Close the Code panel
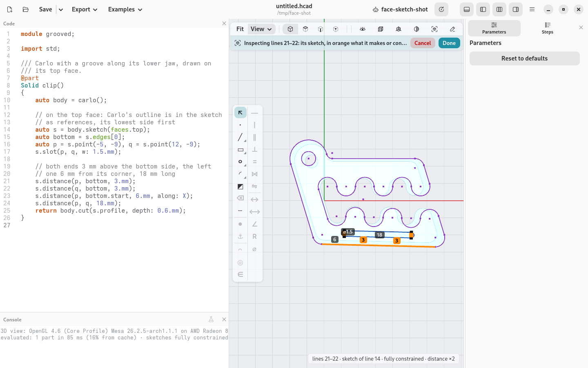Image resolution: width=588 pixels, height=368 pixels. (224, 23)
